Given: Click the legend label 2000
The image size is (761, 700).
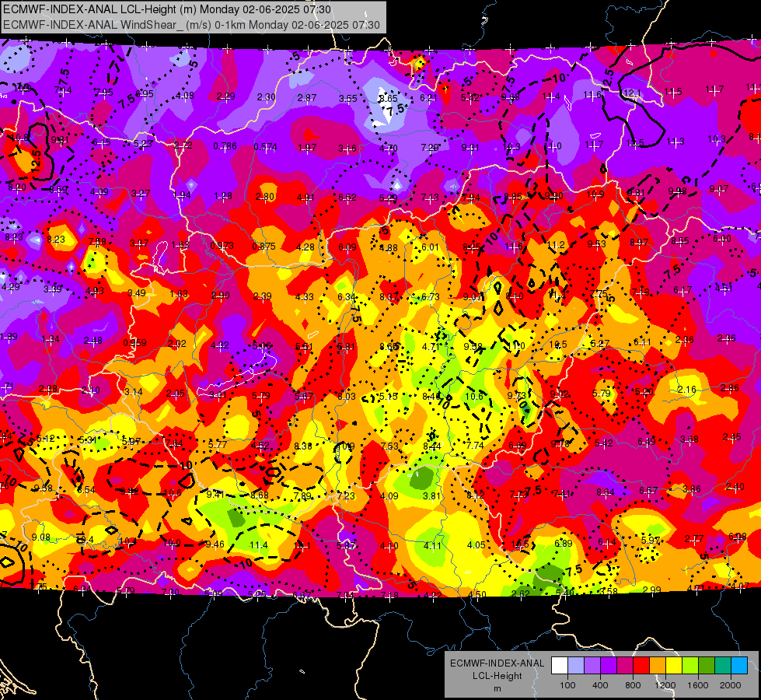Looking at the screenshot, I should click(731, 685).
